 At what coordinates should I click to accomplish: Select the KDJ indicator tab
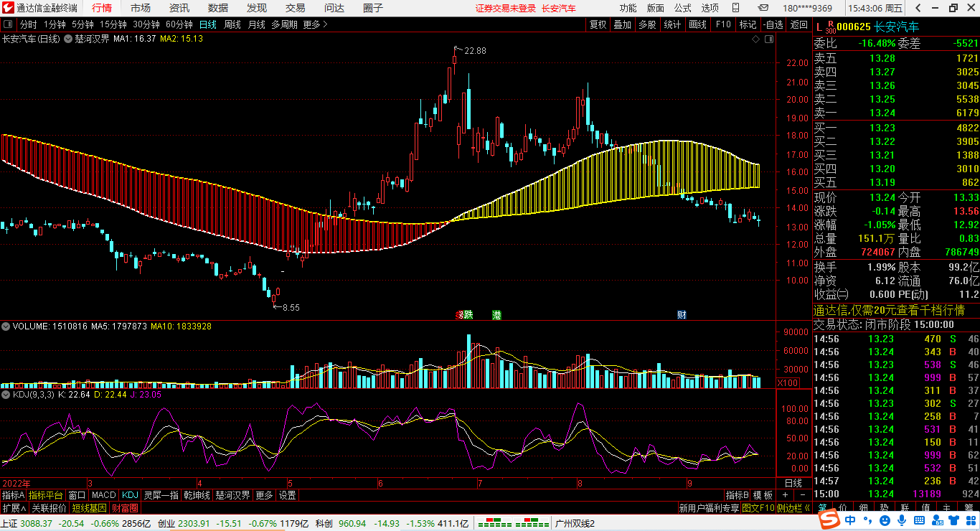pyautogui.click(x=129, y=495)
